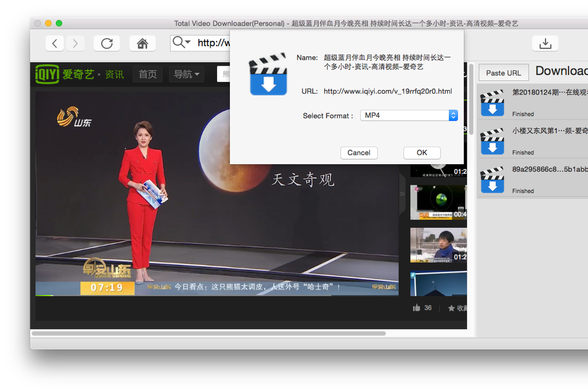Go back with the left arrow button
The image size is (588, 392).
point(55,43)
